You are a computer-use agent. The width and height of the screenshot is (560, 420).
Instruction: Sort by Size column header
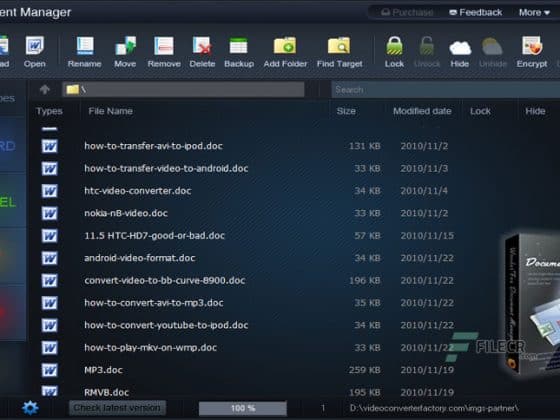[346, 111]
